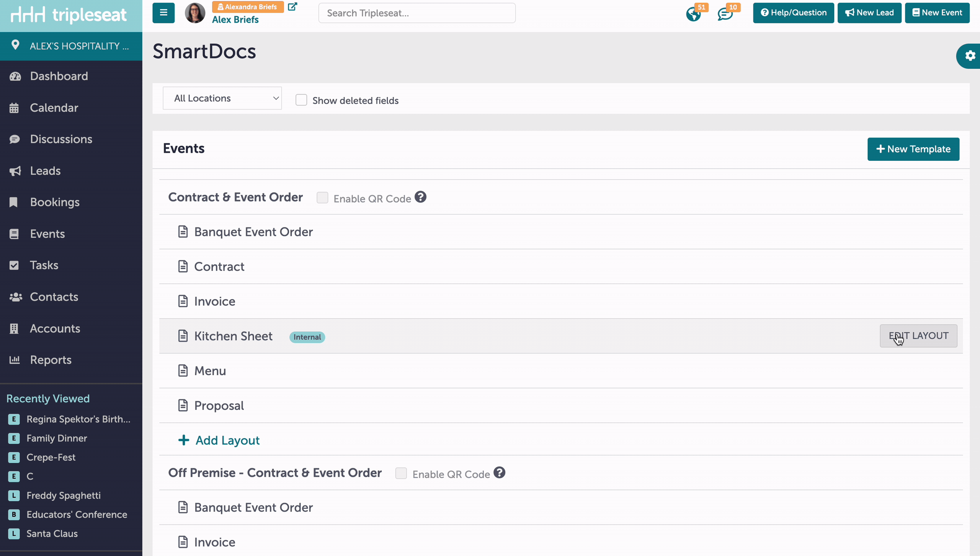Image resolution: width=980 pixels, height=556 pixels.
Task: Click the Tasks checkmark icon
Action: [14, 265]
